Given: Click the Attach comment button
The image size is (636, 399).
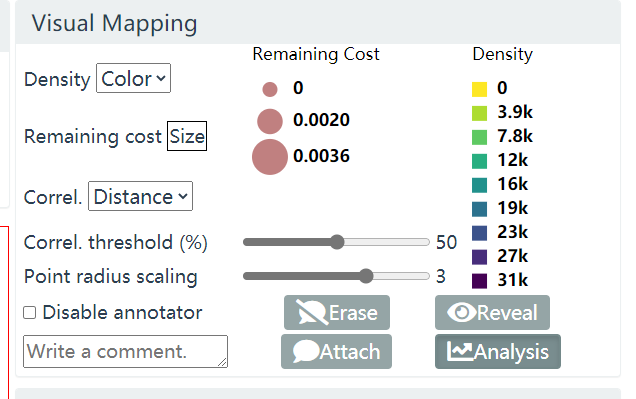Looking at the screenshot, I should coord(336,352).
